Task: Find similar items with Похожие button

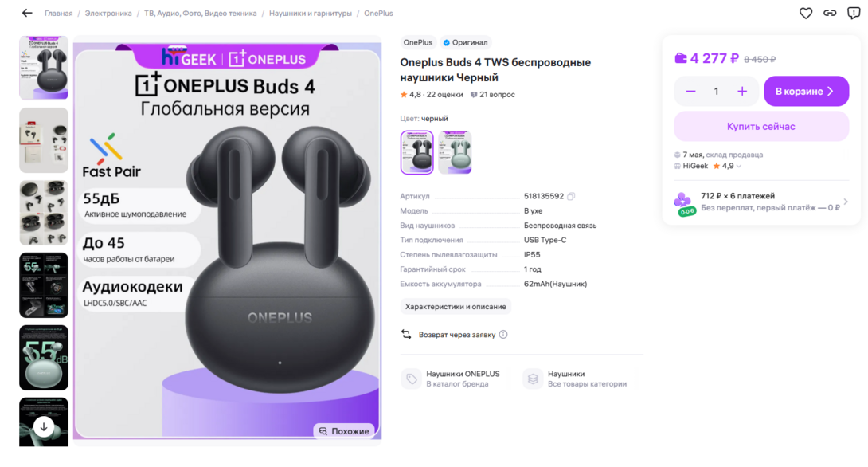Action: 344,431
